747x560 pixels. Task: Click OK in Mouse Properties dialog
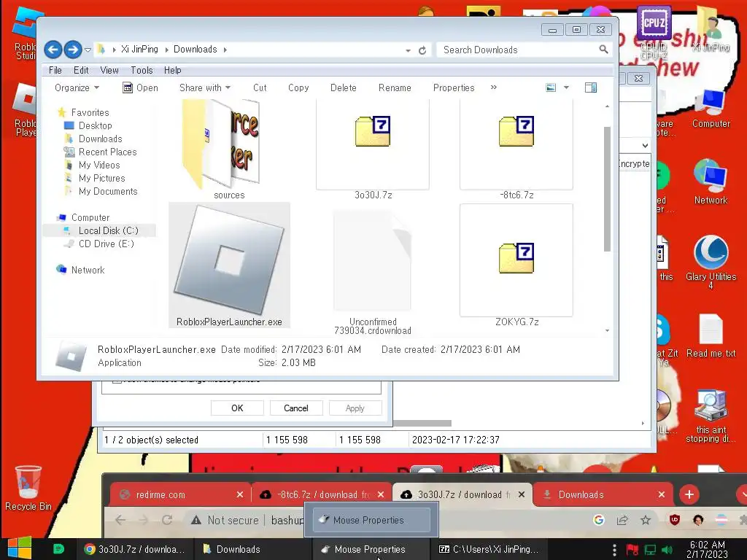click(x=237, y=408)
